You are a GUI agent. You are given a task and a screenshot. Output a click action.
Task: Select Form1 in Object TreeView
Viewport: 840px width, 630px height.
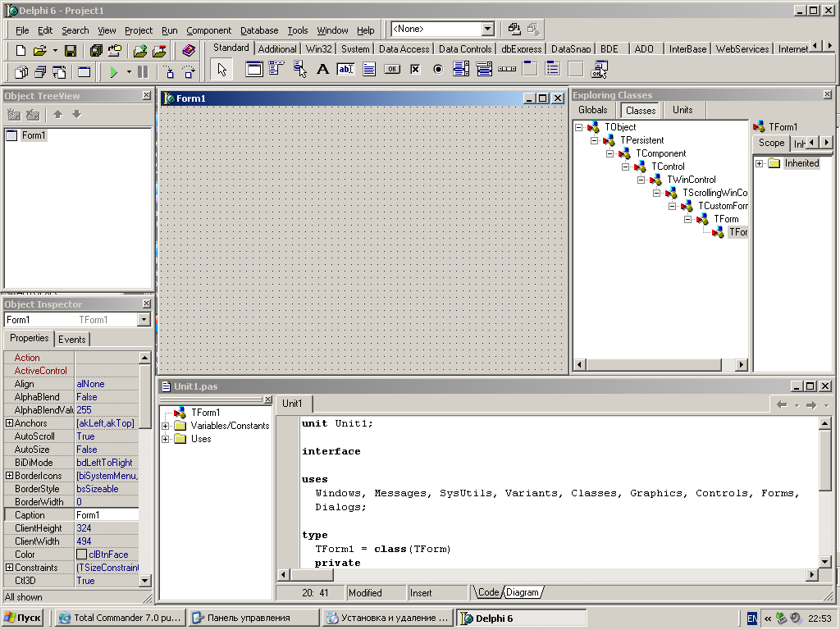[x=33, y=135]
